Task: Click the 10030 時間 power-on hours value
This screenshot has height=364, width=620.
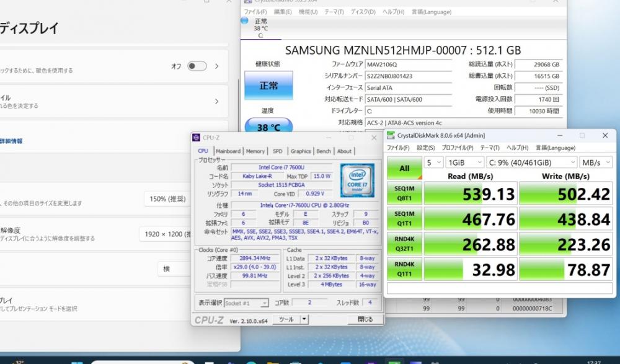Action: [x=539, y=111]
